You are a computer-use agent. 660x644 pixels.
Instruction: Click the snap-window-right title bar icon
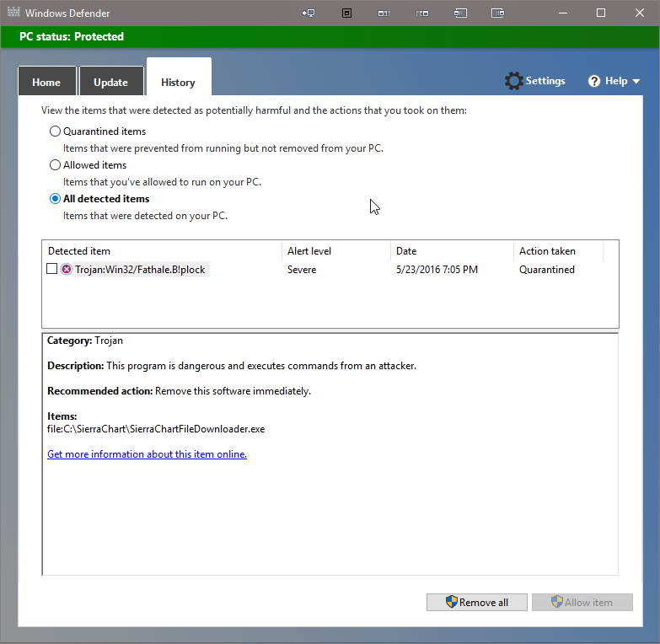coord(497,13)
